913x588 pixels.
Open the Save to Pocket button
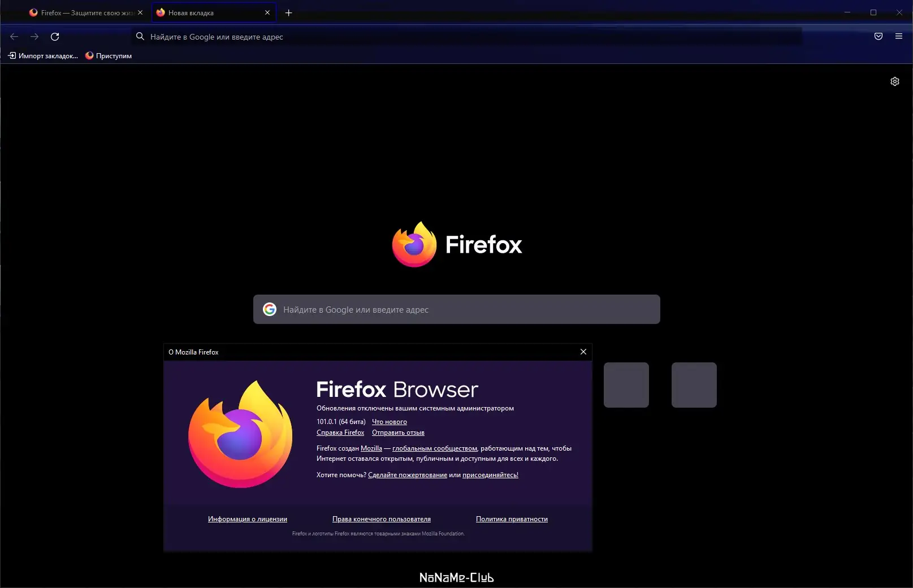pyautogui.click(x=879, y=37)
